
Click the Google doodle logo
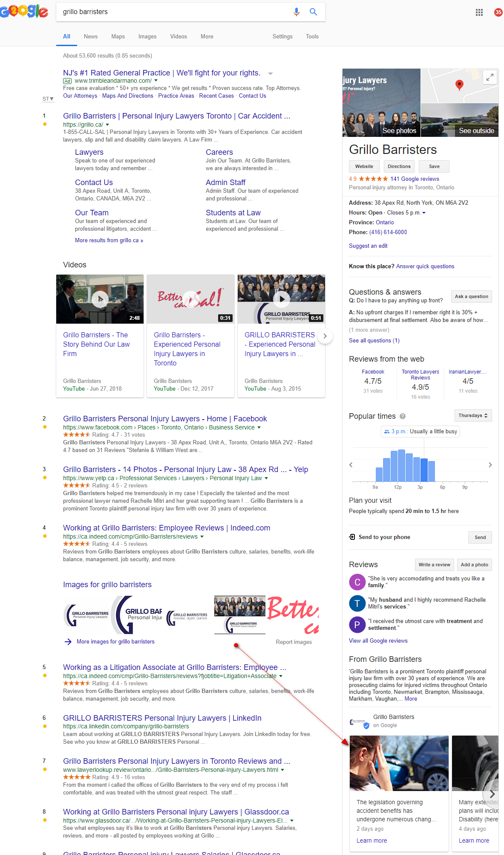[24, 11]
